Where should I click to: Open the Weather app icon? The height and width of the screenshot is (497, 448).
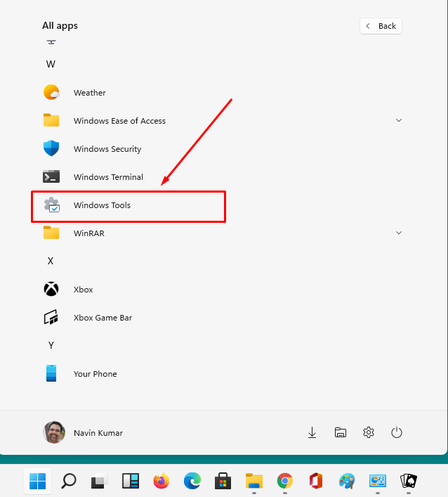[51, 92]
